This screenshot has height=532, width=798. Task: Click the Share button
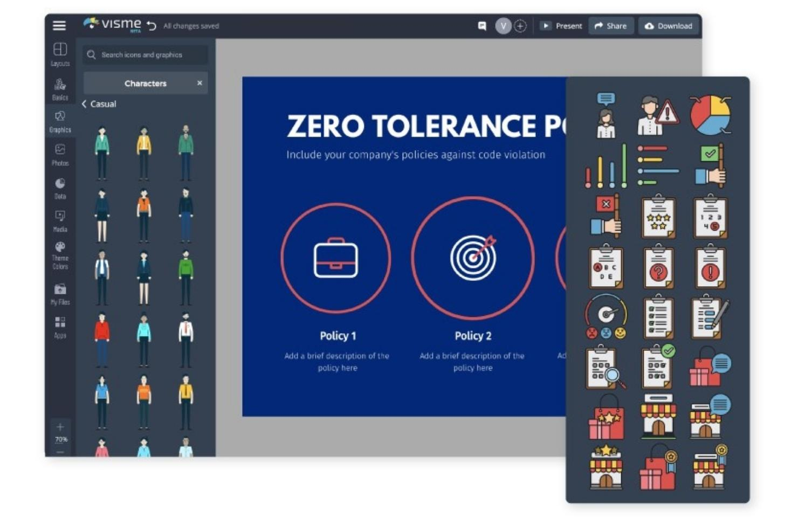tap(611, 25)
